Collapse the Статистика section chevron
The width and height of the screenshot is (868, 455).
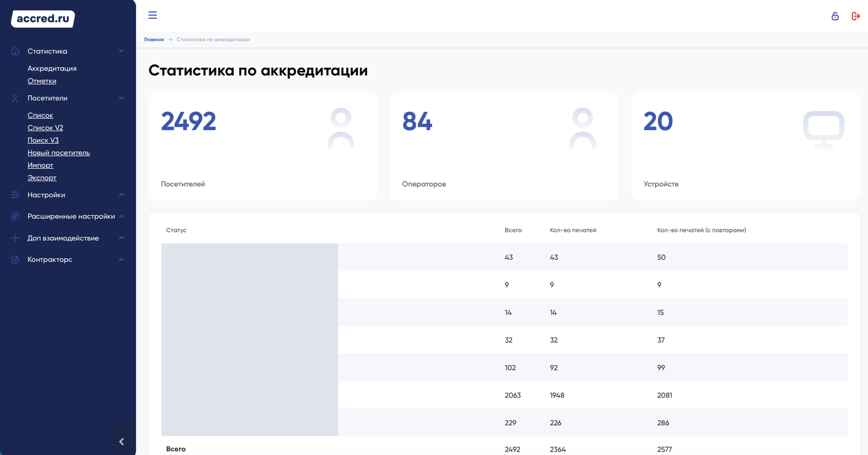coord(122,51)
